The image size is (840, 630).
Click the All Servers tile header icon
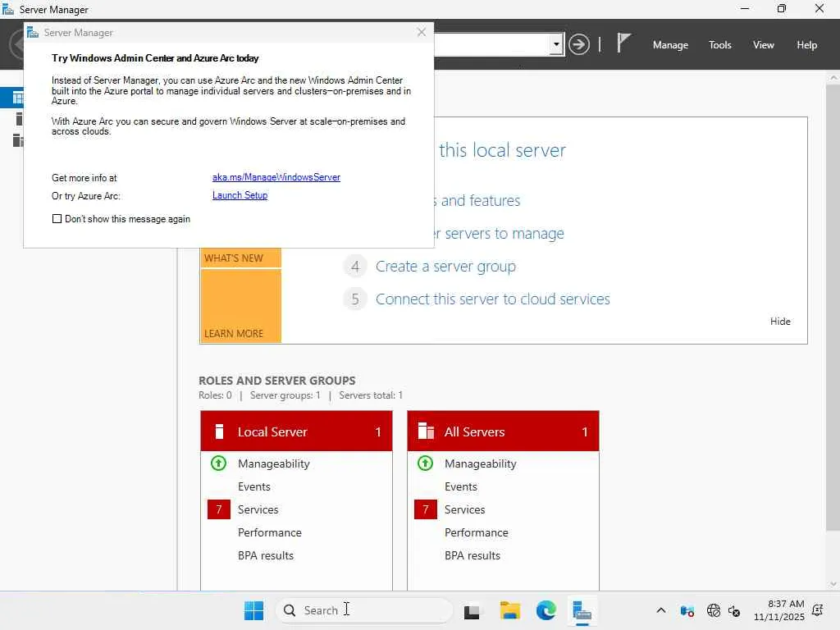[426, 431]
